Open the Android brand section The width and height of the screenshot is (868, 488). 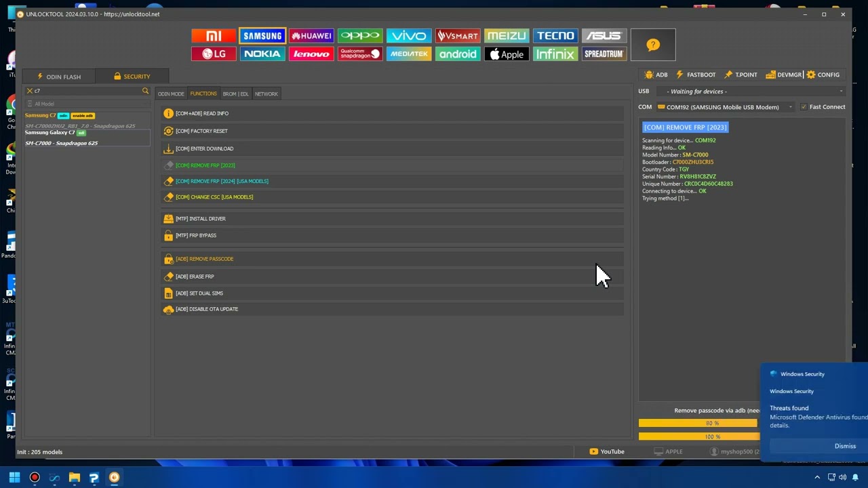pos(458,54)
